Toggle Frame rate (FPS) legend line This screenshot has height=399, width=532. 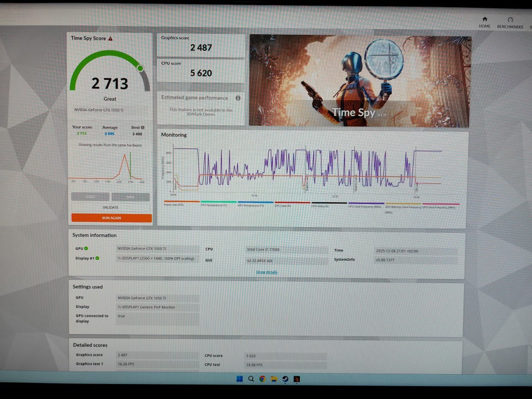click(x=182, y=202)
